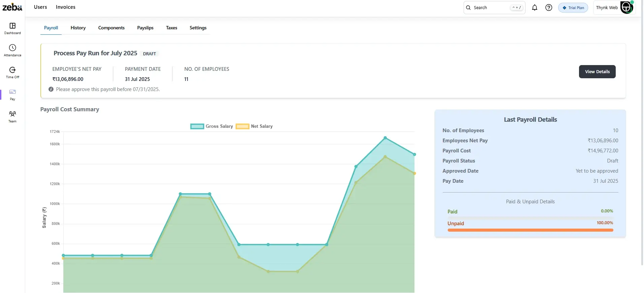
Task: Click the Last Payroll Details heading
Action: (530, 120)
